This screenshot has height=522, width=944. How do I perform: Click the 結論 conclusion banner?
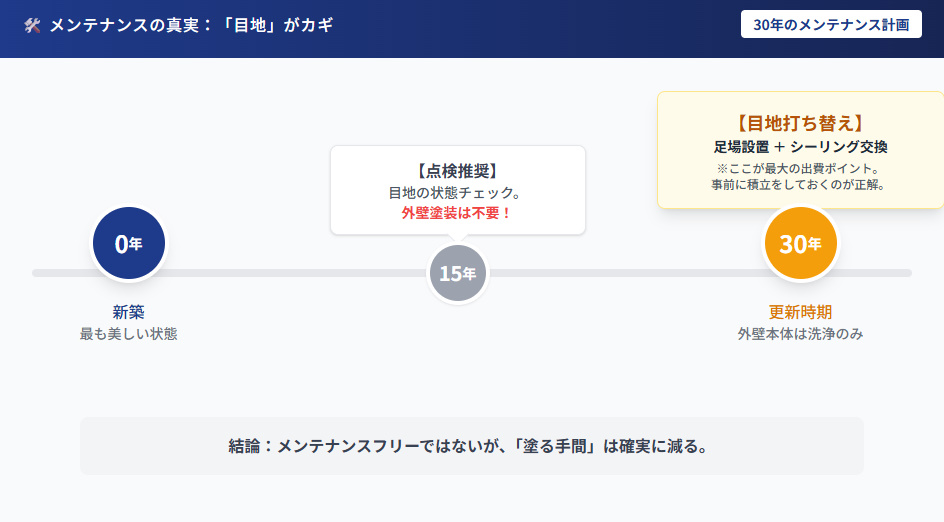pos(471,446)
